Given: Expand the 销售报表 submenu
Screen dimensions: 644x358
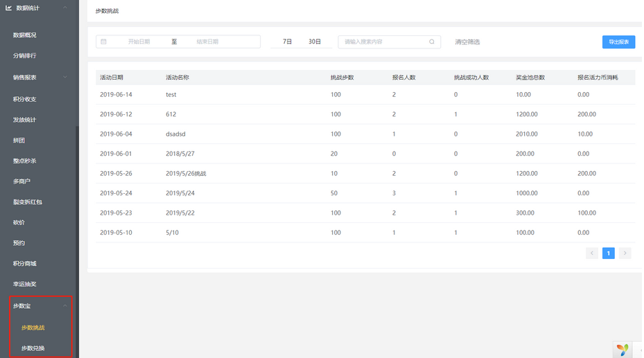Looking at the screenshot, I should 65,77.
